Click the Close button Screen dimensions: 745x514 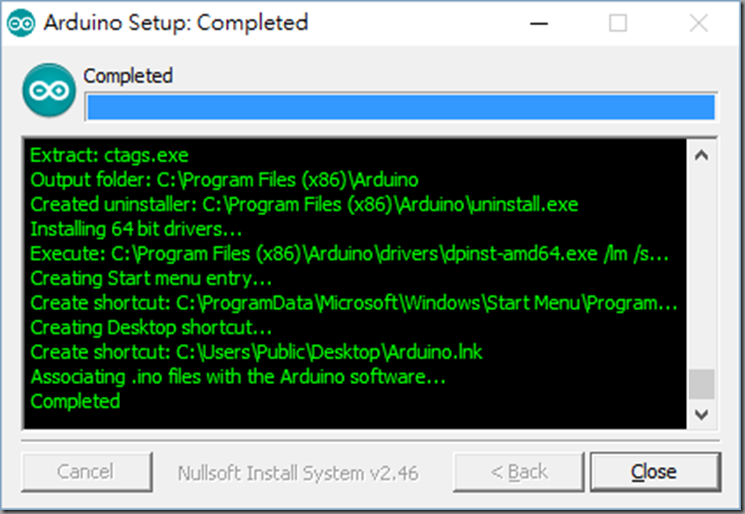(x=655, y=472)
